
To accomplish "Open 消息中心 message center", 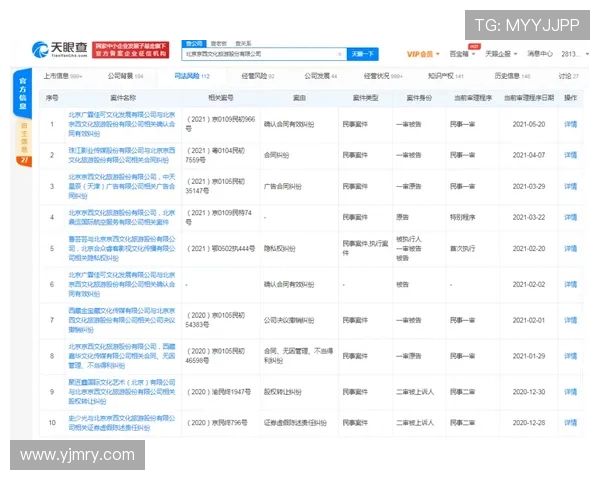I will 540,54.
